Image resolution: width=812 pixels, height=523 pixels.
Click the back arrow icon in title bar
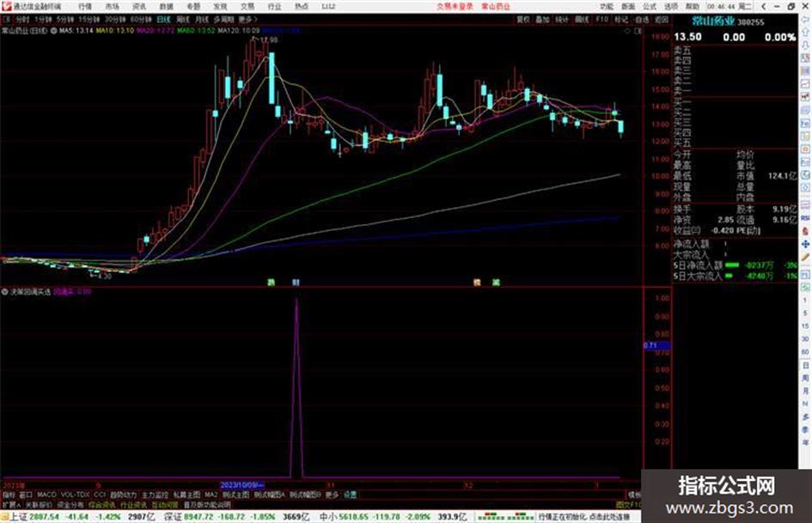tap(763, 6)
